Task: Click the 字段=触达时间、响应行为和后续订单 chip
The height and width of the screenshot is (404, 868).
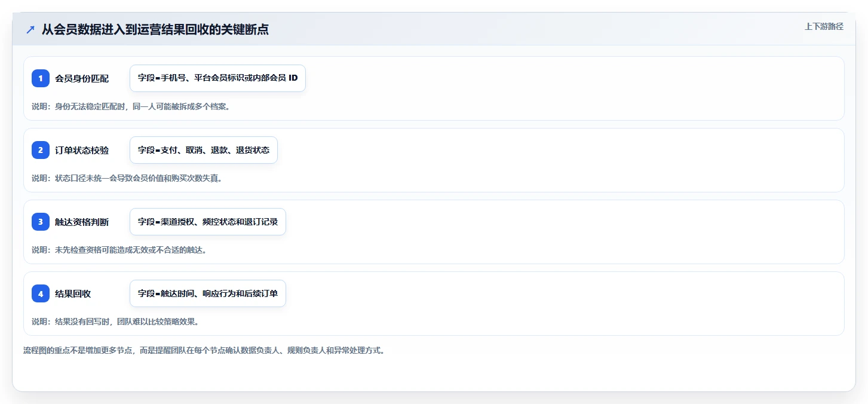Action: pyautogui.click(x=208, y=293)
